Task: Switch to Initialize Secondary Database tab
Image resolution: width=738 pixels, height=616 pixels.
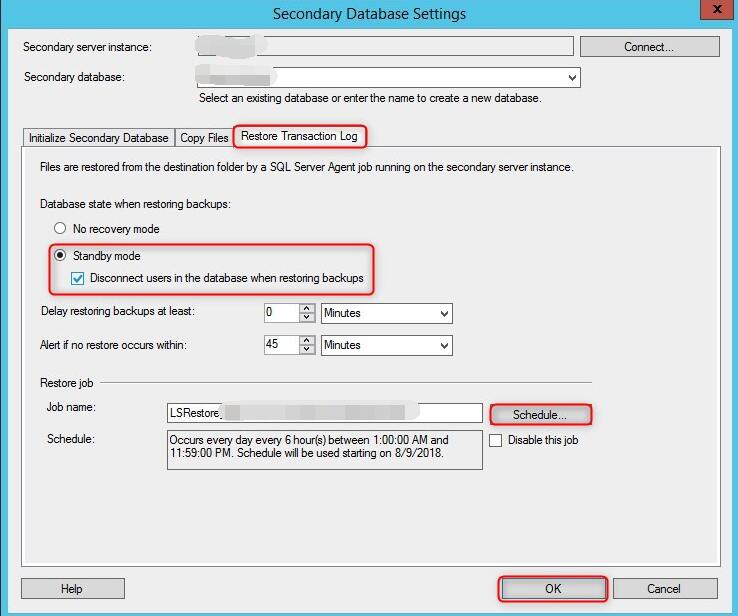Action: click(x=98, y=138)
